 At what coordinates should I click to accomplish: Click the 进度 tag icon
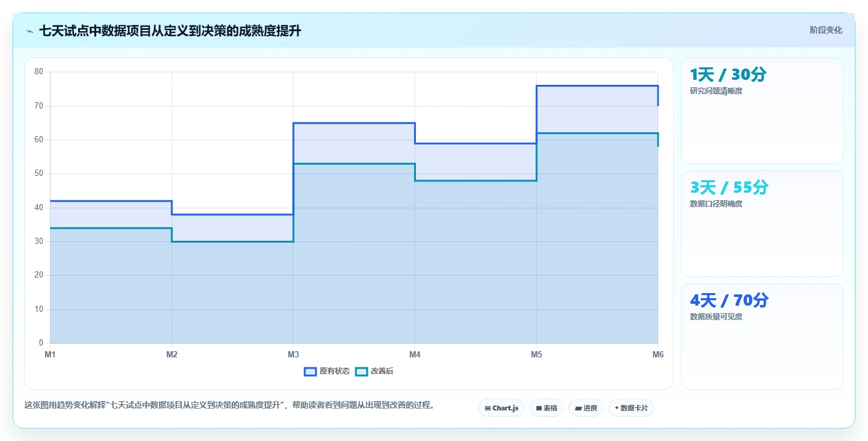point(578,409)
